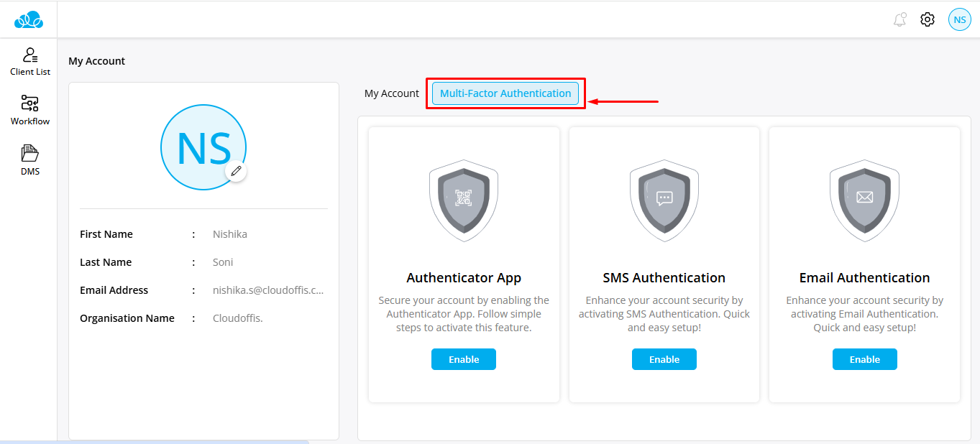The image size is (980, 444).
Task: Click the SMS Authentication description text
Action: coord(664,314)
